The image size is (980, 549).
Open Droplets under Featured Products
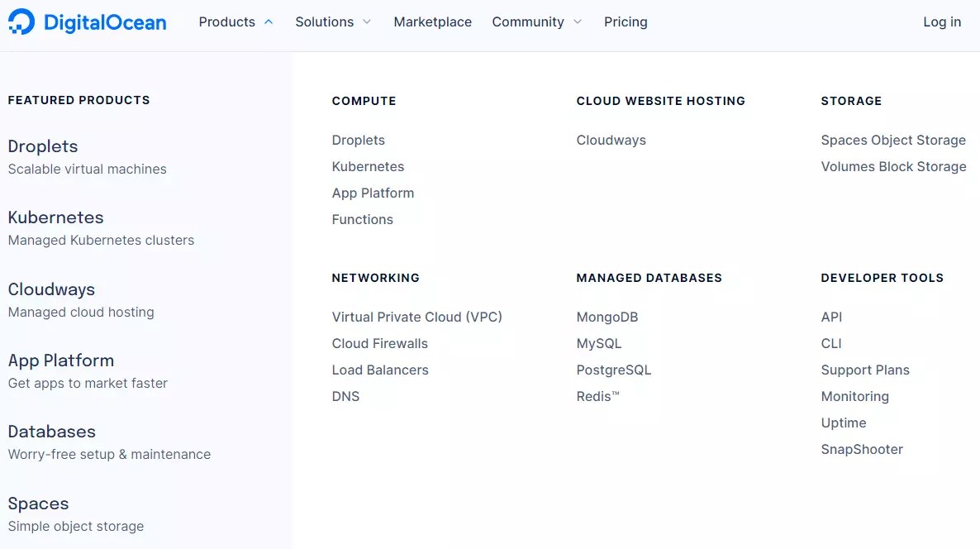pos(42,146)
